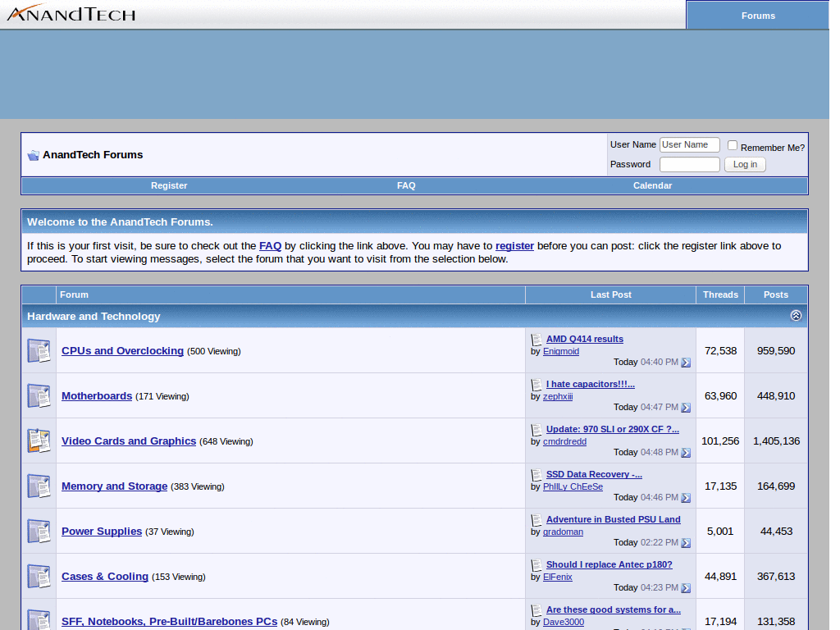
Task: Collapse the Hardware and Technology category
Action: [796, 316]
